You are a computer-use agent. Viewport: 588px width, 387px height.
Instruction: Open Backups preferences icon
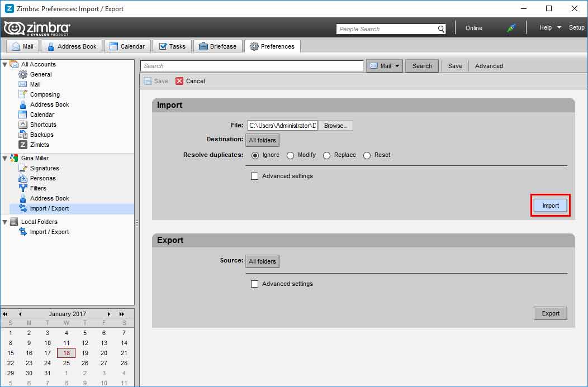click(x=23, y=135)
